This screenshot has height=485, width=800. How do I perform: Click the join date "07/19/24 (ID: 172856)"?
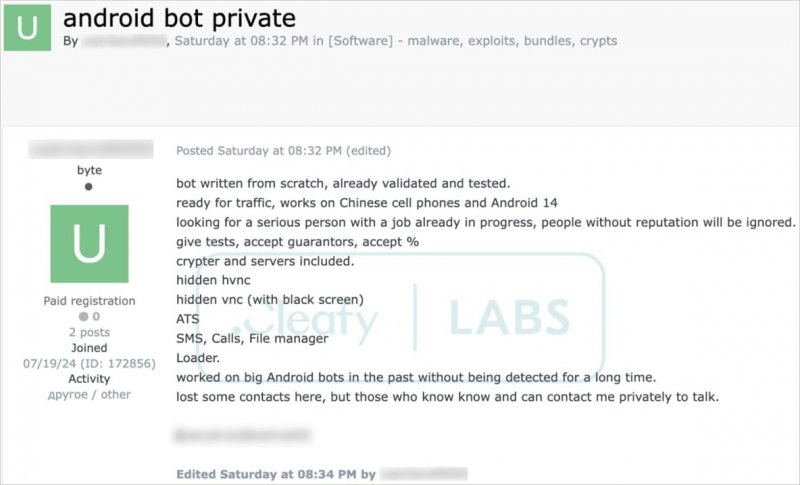click(89, 363)
